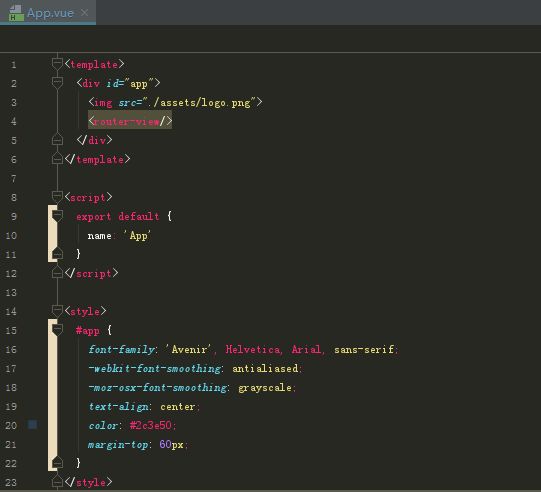Image resolution: width=541 pixels, height=492 pixels.
Task: Click fold end marker at closing script tag
Action: click(x=57, y=273)
